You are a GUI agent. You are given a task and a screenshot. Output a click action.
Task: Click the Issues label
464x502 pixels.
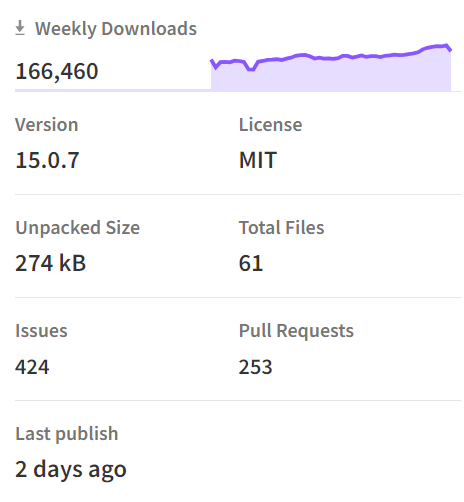pyautogui.click(x=41, y=331)
